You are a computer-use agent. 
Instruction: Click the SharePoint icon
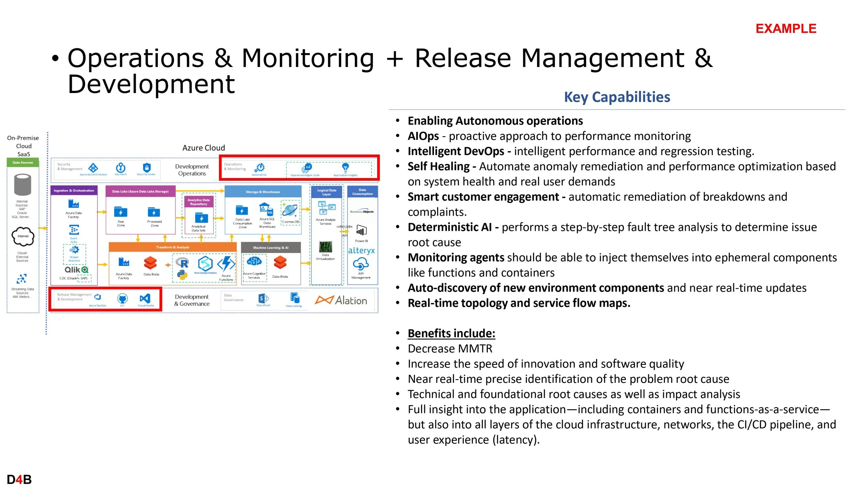pos(263,298)
